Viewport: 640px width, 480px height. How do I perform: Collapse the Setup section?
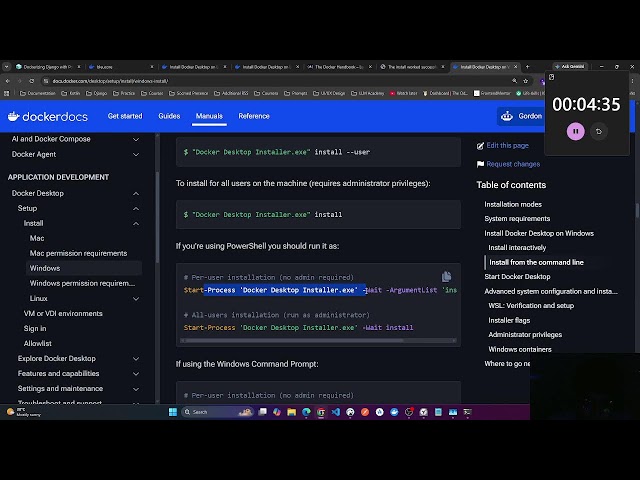point(136,209)
